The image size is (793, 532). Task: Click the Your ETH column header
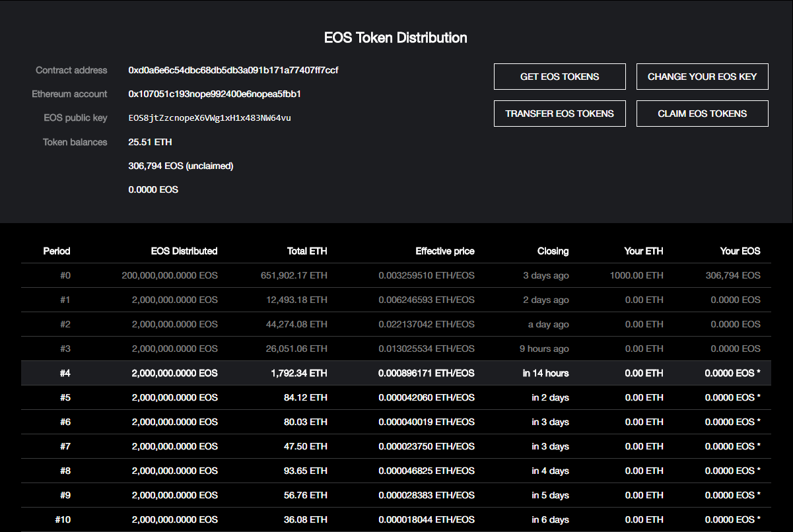coord(644,251)
